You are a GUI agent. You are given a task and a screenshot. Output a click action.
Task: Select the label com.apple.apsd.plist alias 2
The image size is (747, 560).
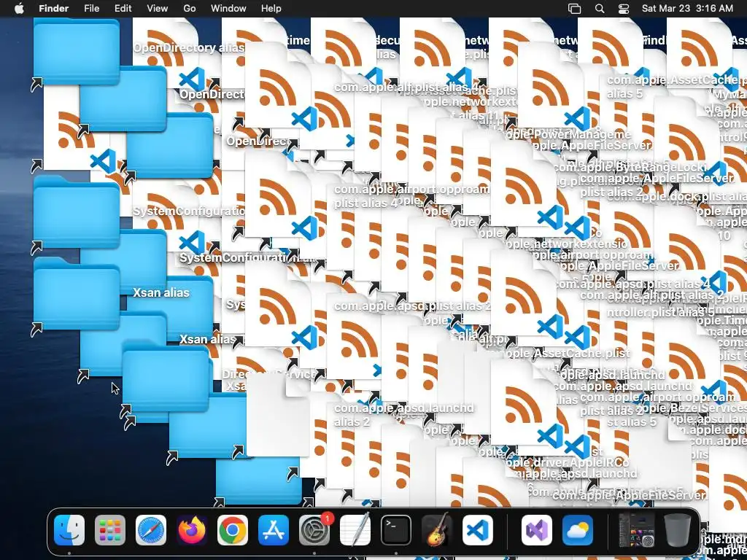coord(412,306)
